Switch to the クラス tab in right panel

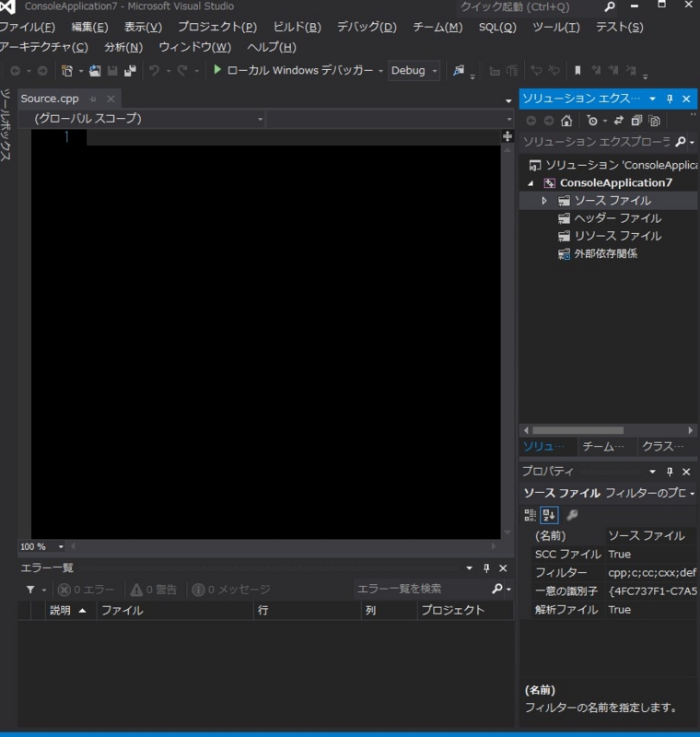click(x=662, y=446)
